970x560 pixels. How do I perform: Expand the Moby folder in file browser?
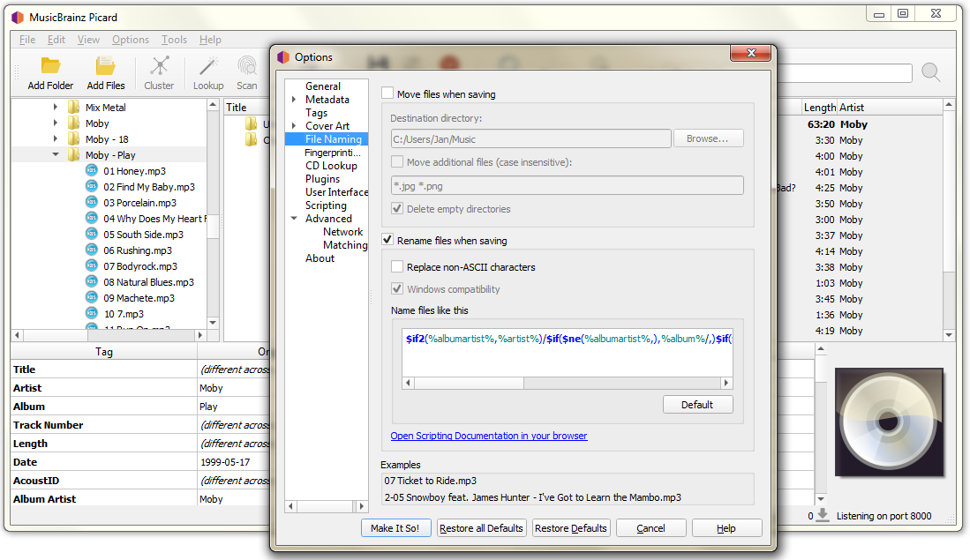tap(56, 123)
